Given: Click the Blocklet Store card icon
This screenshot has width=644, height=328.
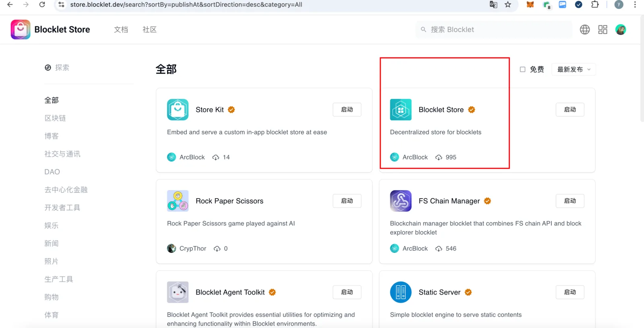Looking at the screenshot, I should 401,110.
